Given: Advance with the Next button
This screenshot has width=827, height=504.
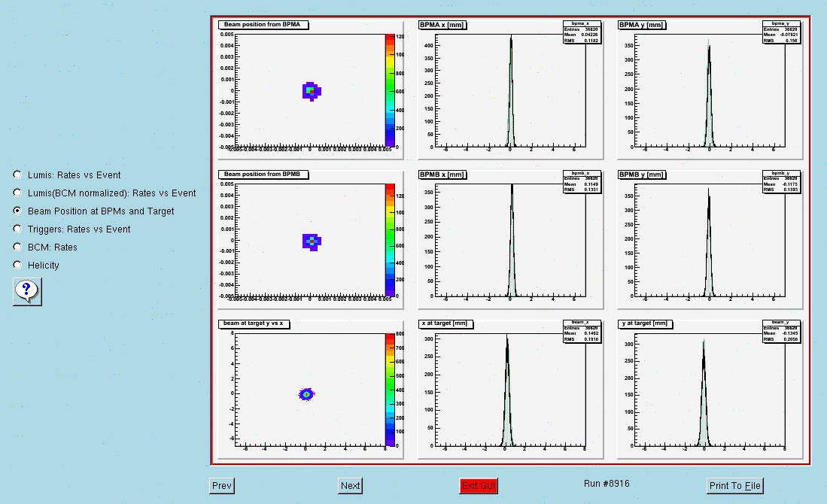Looking at the screenshot, I should [x=350, y=485].
